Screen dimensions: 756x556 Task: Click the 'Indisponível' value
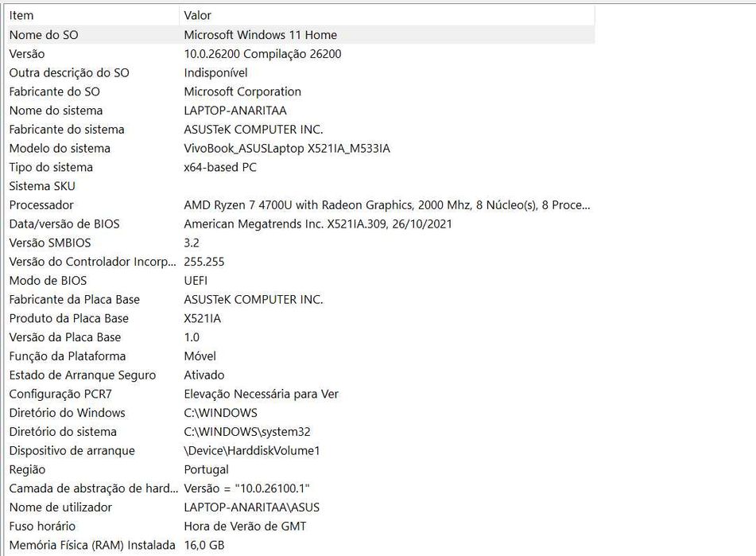215,72
